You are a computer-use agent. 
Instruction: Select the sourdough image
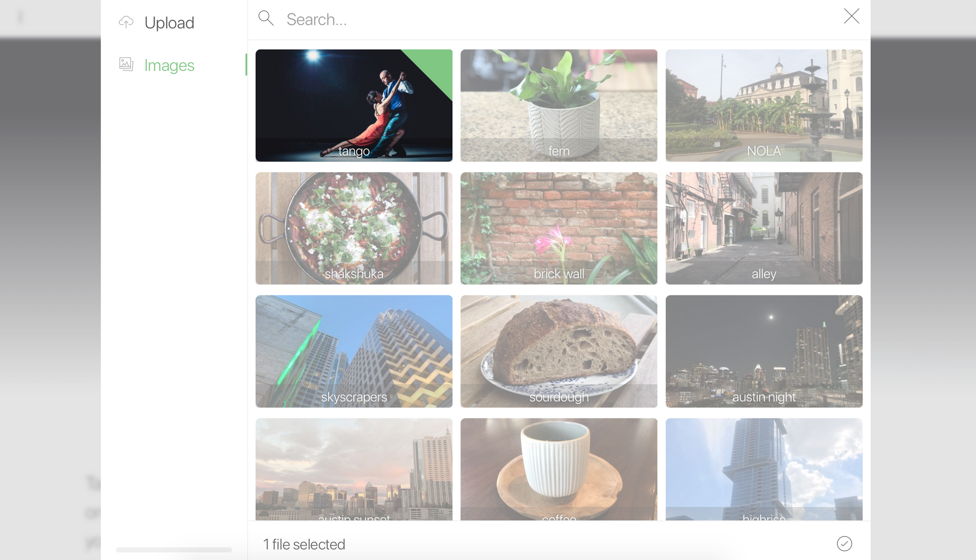pyautogui.click(x=559, y=351)
